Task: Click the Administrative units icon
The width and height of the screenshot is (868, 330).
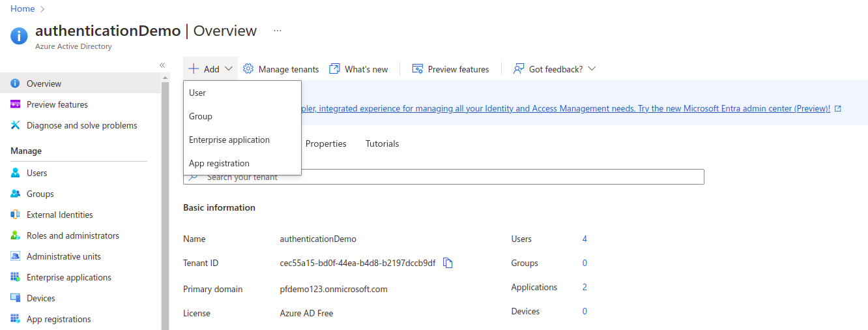Action: point(15,256)
